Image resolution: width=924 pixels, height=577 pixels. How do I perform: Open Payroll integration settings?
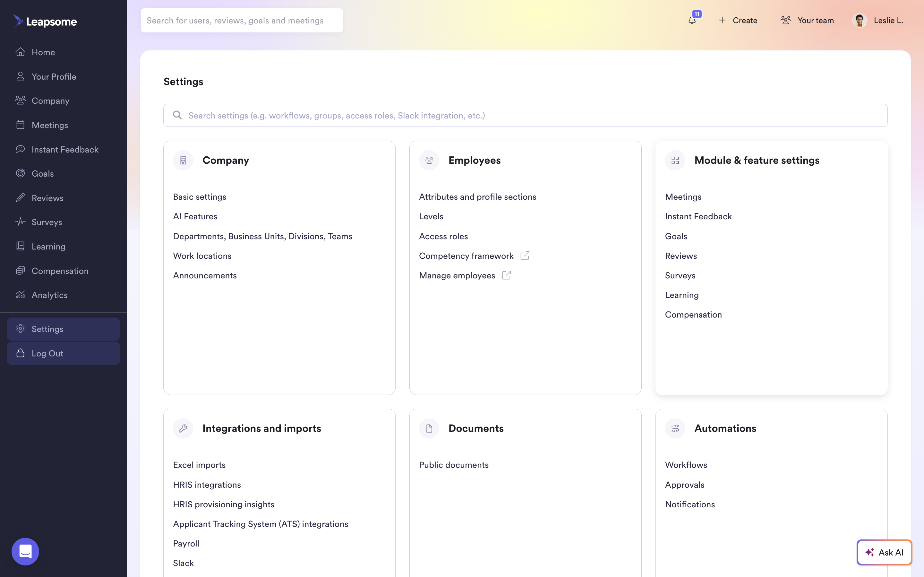(x=186, y=543)
